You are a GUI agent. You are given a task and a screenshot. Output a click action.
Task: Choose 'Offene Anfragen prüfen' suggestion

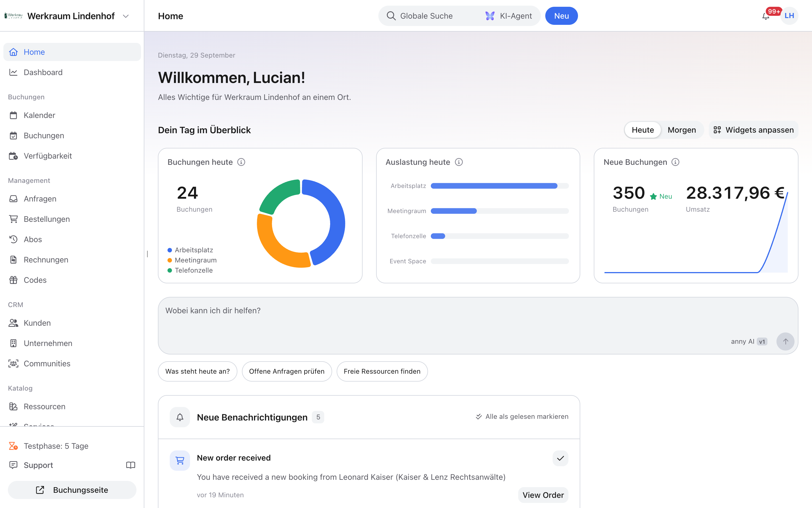(286, 371)
